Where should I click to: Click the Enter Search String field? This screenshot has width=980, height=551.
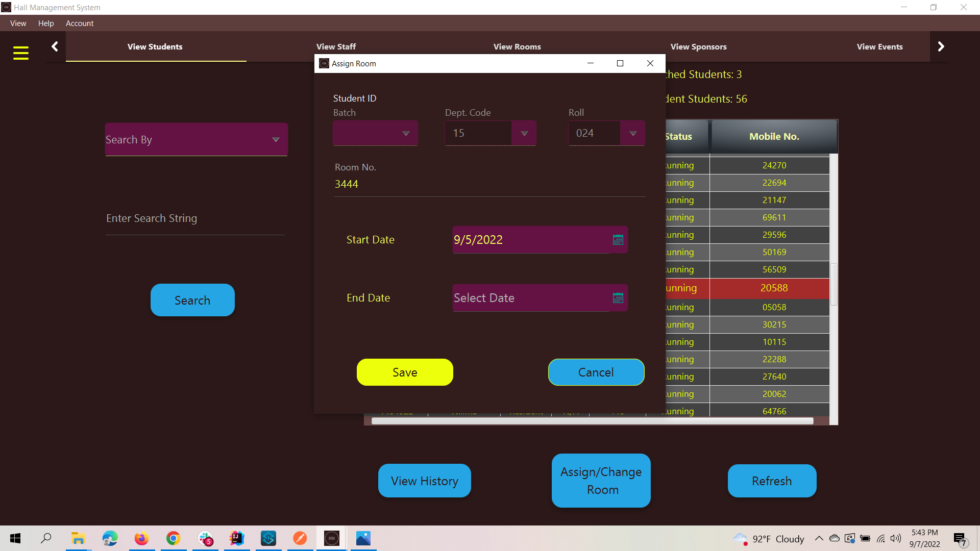[x=194, y=218]
